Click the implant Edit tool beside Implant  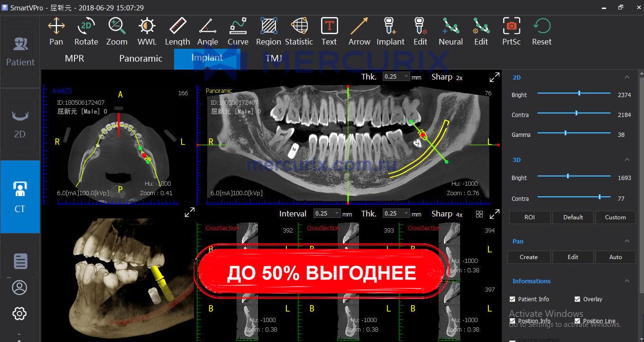pos(421,31)
